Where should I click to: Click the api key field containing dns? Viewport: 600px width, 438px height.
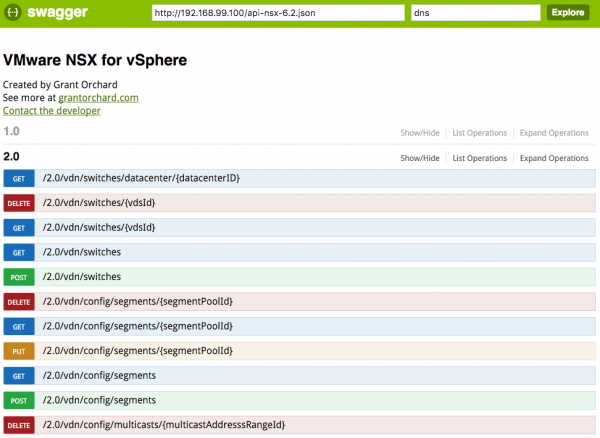[476, 13]
